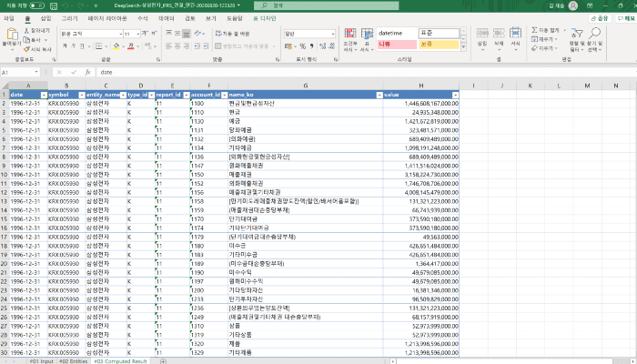Open the font name combo box

91,34
